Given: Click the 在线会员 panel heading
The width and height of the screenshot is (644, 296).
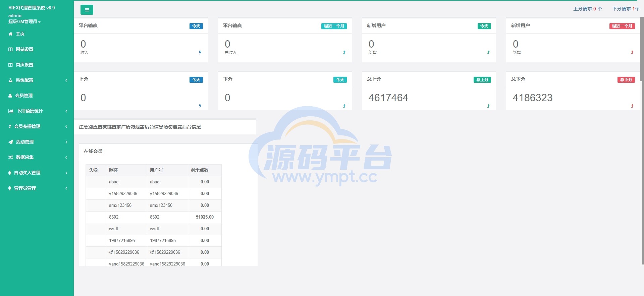Looking at the screenshot, I should pos(93,152).
